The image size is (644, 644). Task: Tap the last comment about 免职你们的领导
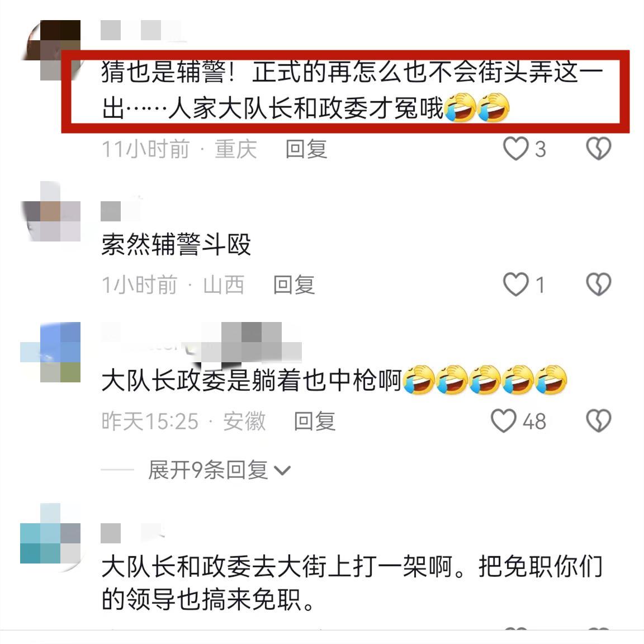coord(352,583)
